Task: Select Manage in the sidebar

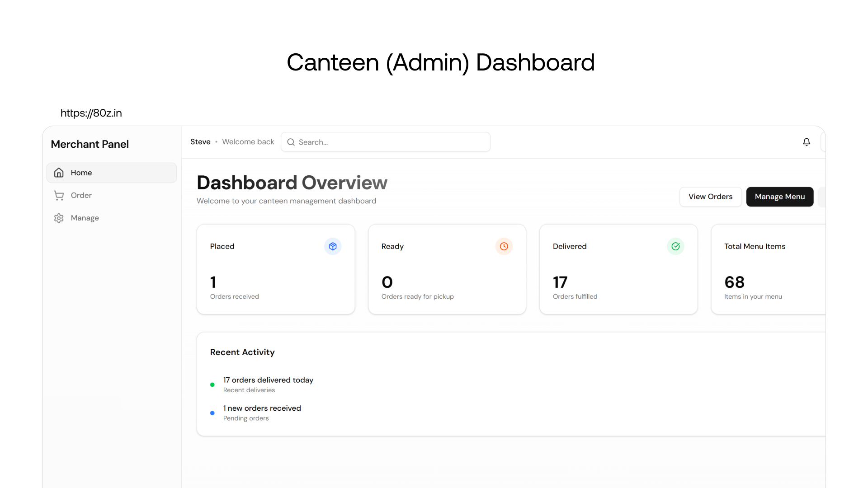Action: [85, 218]
